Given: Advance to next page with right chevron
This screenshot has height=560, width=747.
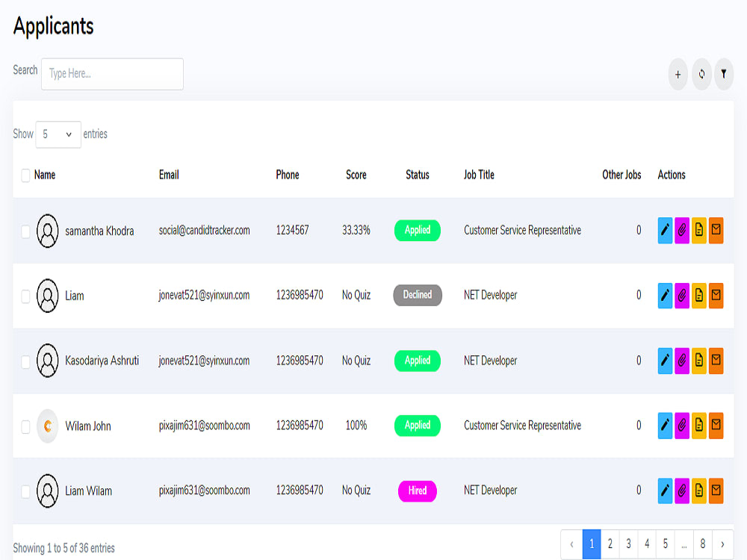Looking at the screenshot, I should [722, 544].
